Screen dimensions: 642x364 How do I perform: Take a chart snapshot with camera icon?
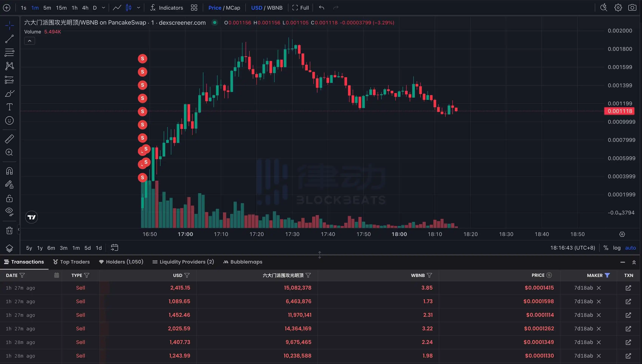pos(633,8)
